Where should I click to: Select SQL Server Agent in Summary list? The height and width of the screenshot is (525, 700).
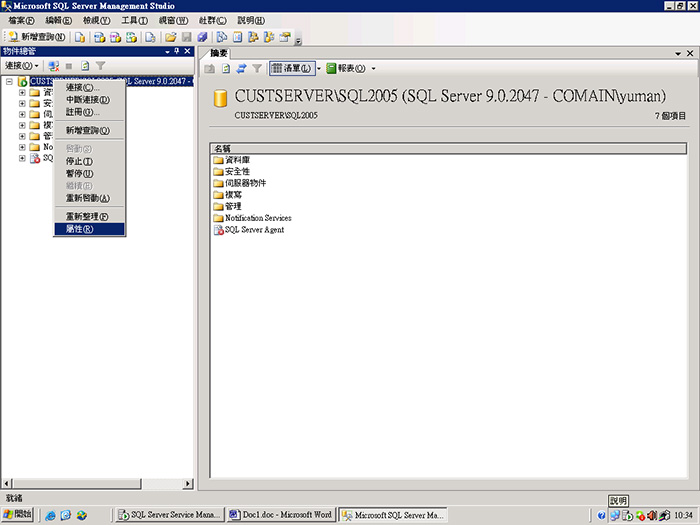(249, 229)
